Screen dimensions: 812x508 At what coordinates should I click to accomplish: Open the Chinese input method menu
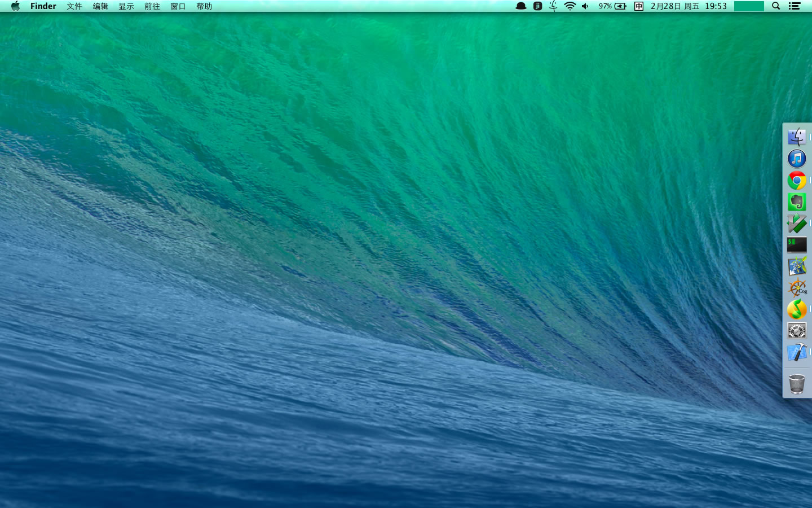click(639, 6)
